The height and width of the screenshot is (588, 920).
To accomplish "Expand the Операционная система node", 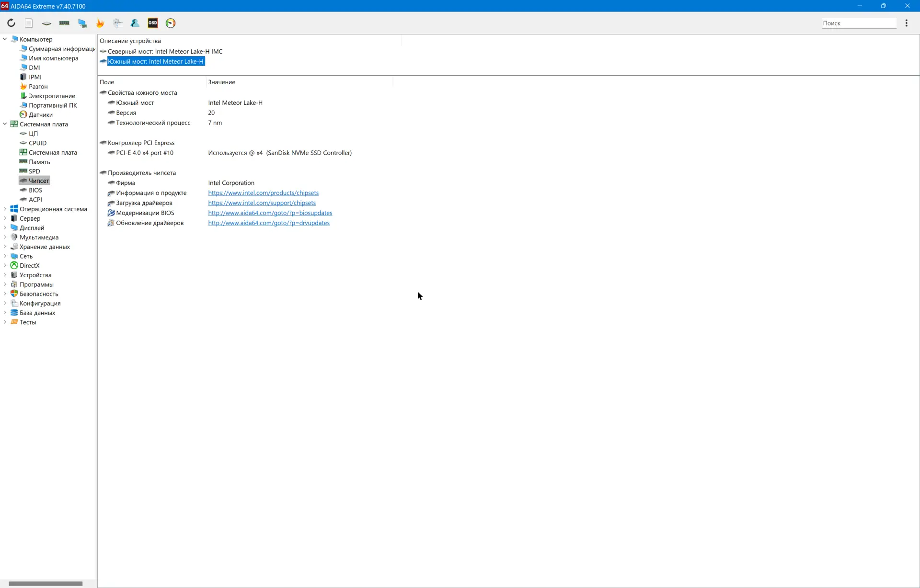I will point(5,209).
